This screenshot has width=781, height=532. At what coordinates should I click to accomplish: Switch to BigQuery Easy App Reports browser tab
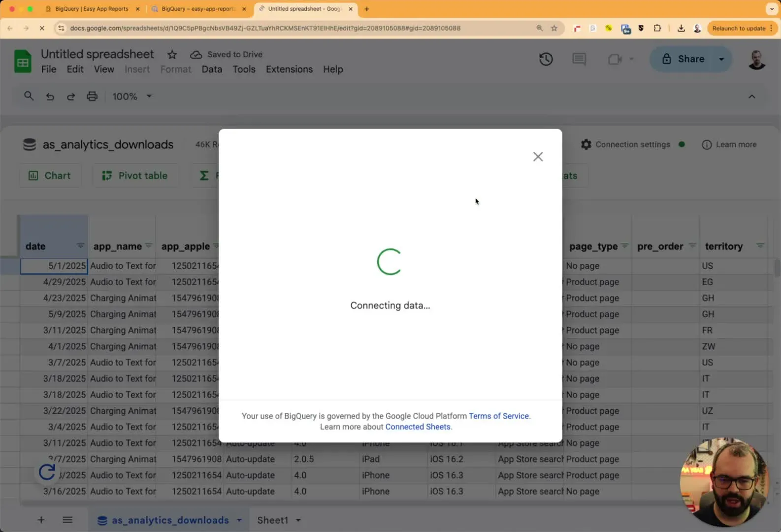tap(92, 9)
